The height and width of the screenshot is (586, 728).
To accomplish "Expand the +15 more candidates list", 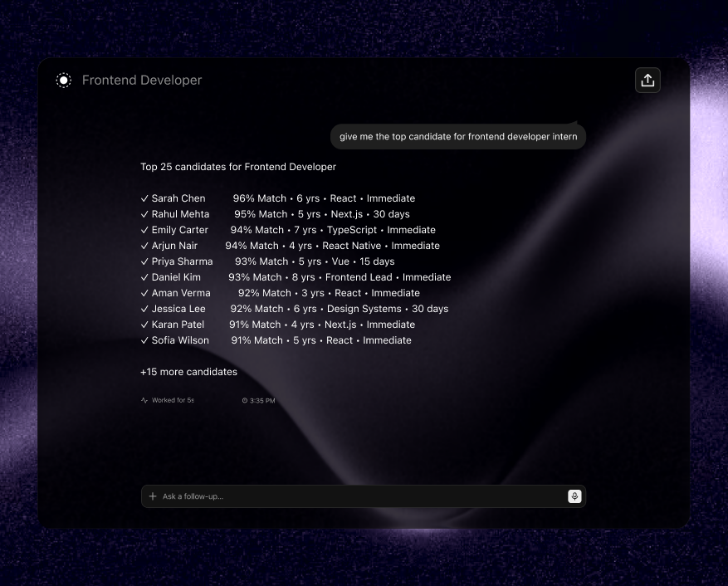I will click(189, 372).
